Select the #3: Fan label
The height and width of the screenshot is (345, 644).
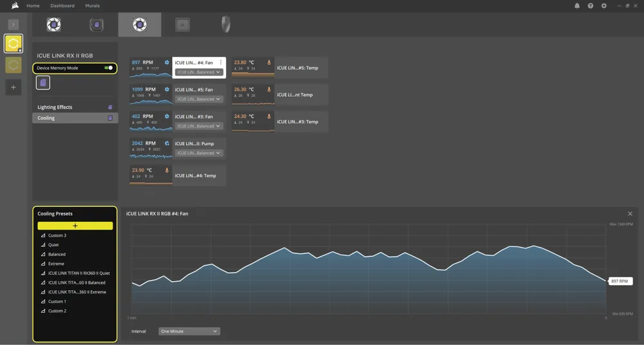pos(194,116)
